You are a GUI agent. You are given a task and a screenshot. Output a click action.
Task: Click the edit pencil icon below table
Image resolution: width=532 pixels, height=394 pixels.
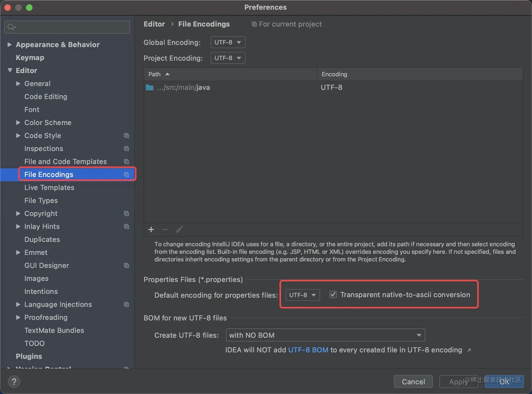(x=179, y=230)
